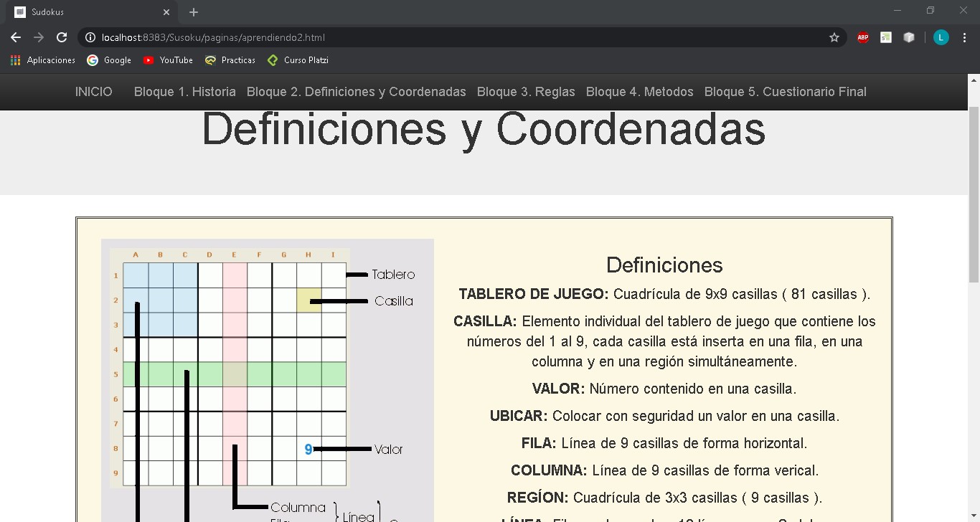
Task: Reload the page using the refresh icon
Action: click(62, 37)
